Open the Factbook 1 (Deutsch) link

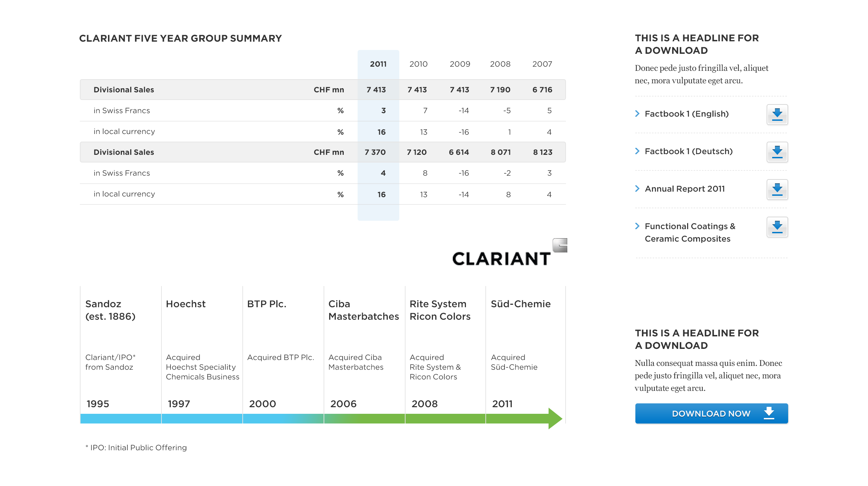[x=688, y=151]
